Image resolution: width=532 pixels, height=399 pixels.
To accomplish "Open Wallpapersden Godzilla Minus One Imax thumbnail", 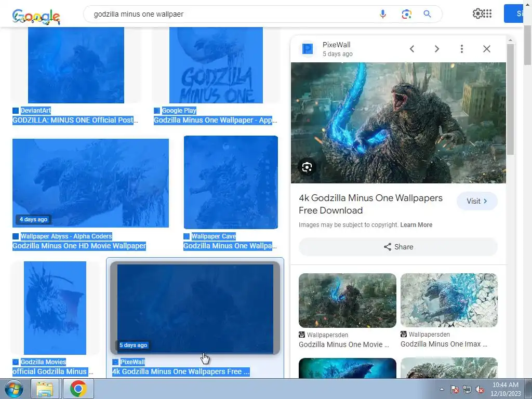I will pos(449,300).
